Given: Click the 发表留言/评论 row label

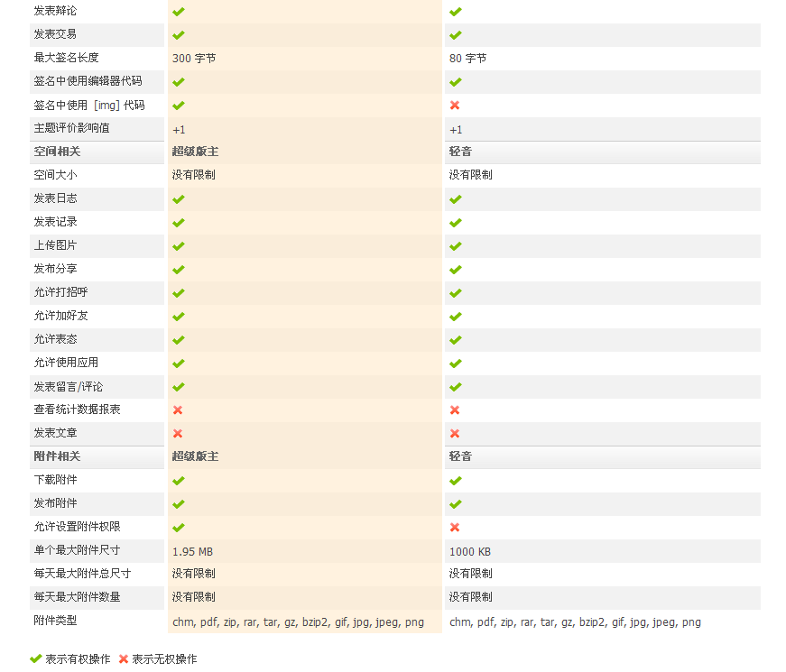Looking at the screenshot, I should pos(69,387).
